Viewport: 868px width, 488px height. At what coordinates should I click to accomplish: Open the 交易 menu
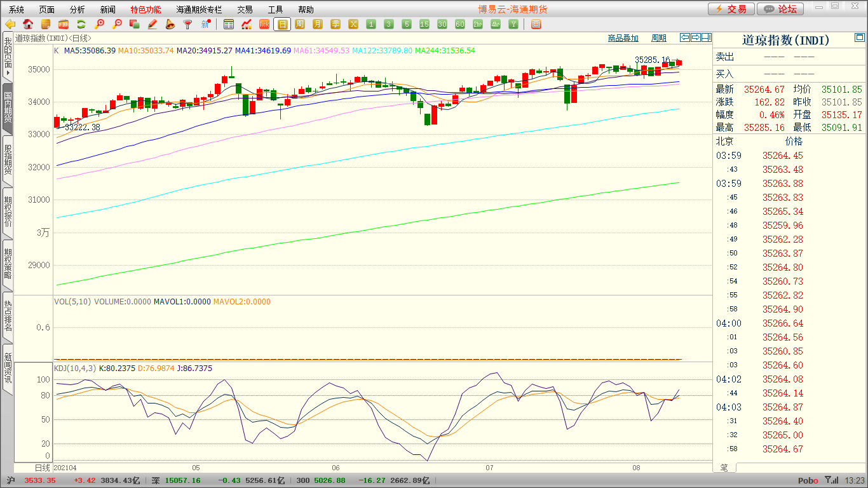tap(245, 10)
